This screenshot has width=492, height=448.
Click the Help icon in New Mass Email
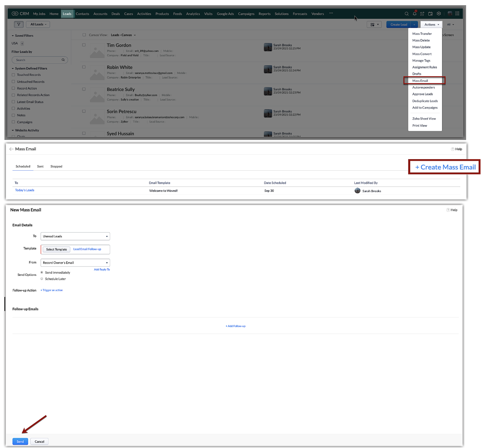click(x=448, y=210)
